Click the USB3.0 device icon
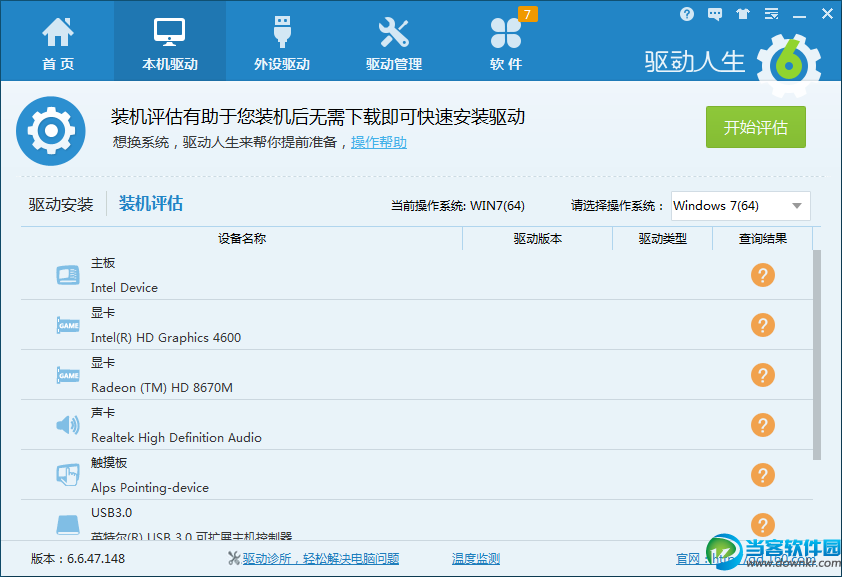This screenshot has height=577, width=842. (68, 524)
